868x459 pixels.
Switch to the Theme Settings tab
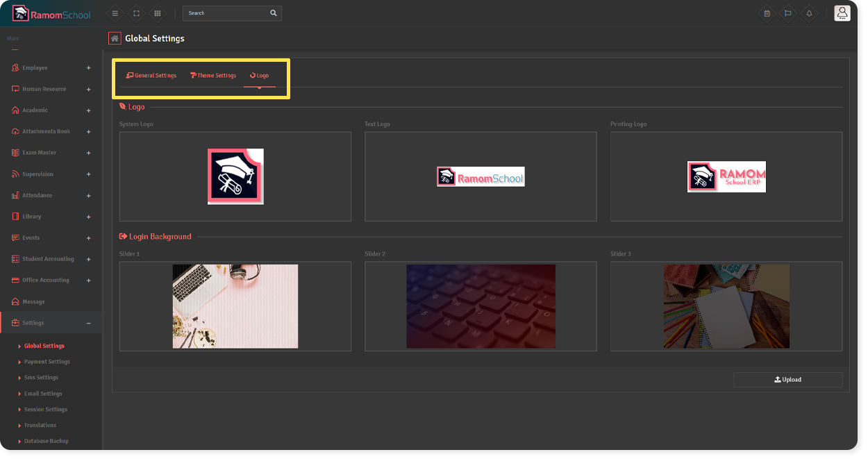(x=213, y=76)
